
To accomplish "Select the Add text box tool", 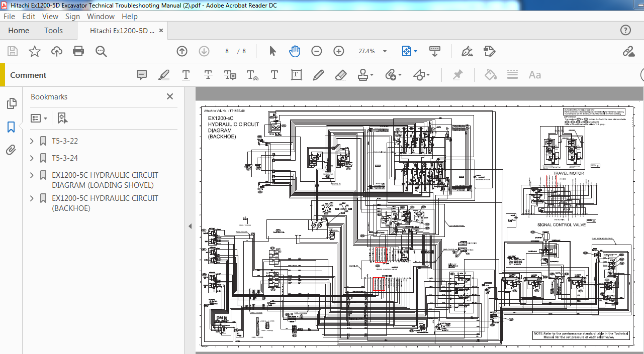I will 296,75.
